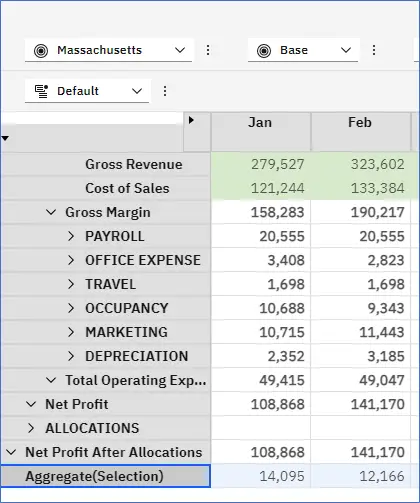Collapse the Net Profit row
The image size is (420, 503).
point(31,404)
